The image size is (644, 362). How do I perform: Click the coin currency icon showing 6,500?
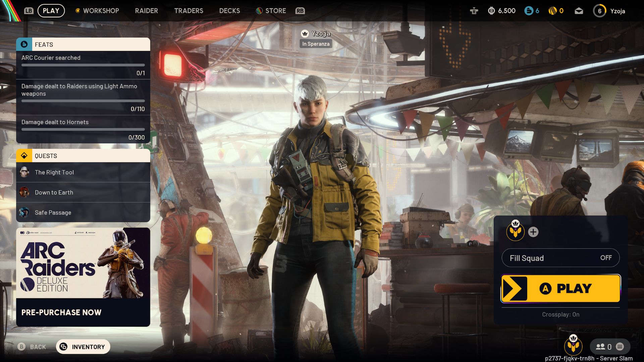pyautogui.click(x=491, y=11)
